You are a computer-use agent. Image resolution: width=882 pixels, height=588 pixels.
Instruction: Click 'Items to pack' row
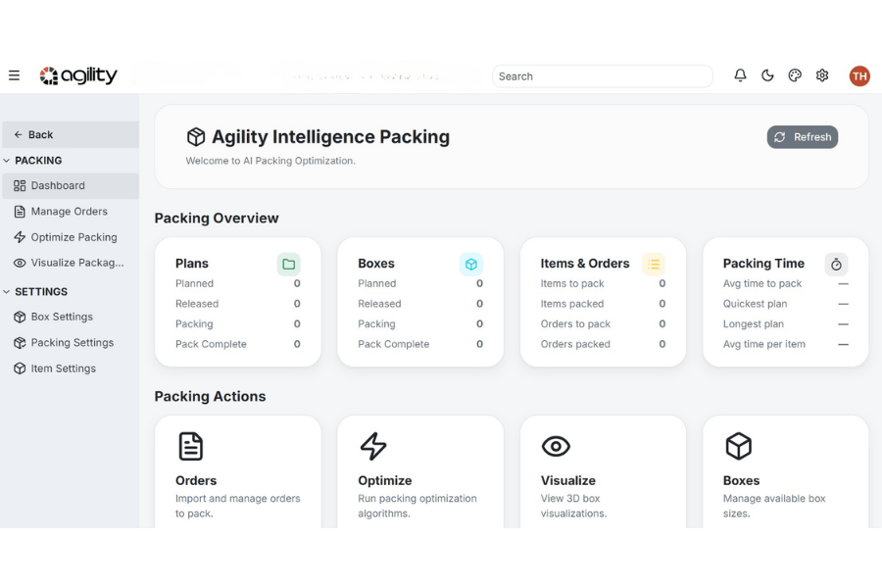click(603, 283)
